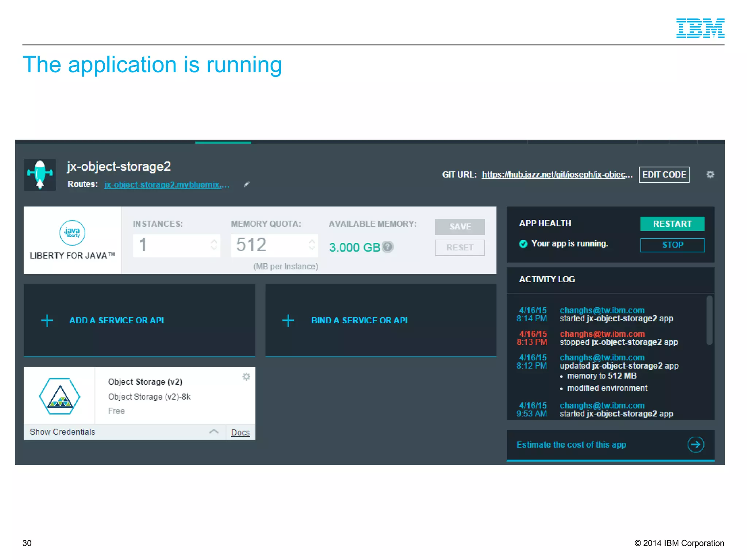Click the Instances input field

(x=177, y=245)
